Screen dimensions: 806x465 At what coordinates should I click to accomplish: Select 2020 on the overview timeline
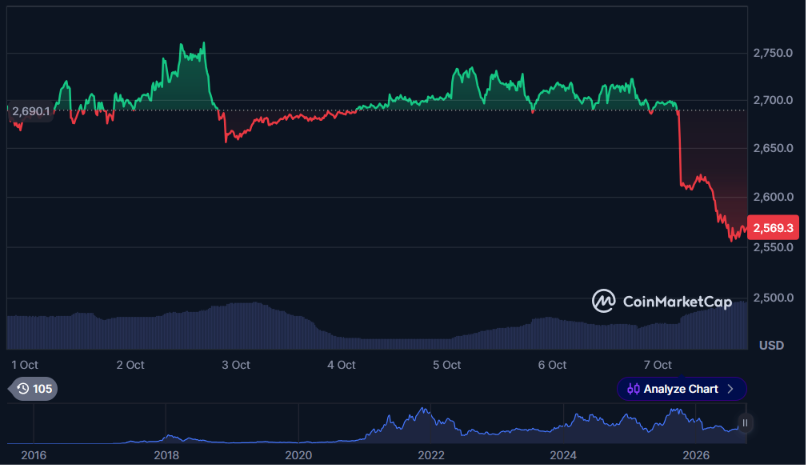[x=299, y=455]
